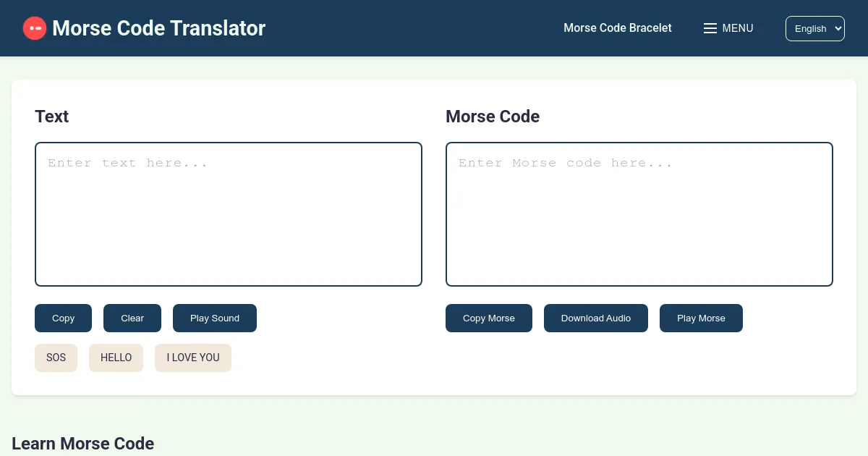Click inside the Enter text here field
This screenshot has width=868, height=456.
229,214
